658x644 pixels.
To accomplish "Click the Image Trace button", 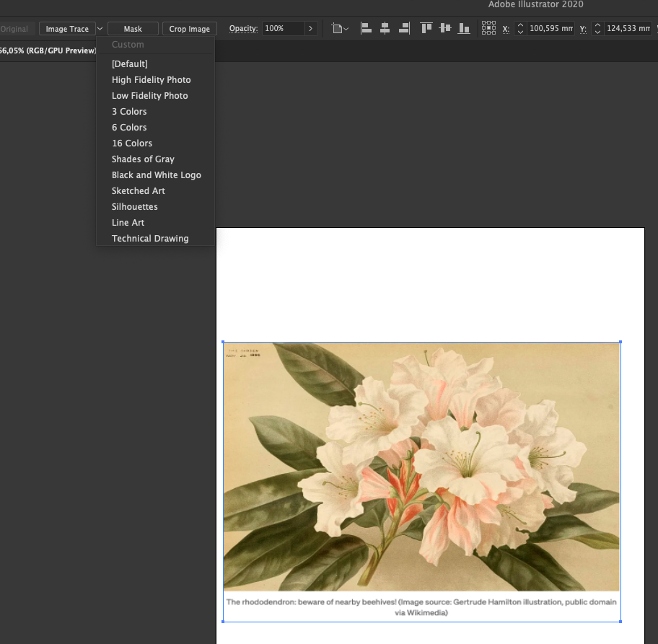I will 67,29.
